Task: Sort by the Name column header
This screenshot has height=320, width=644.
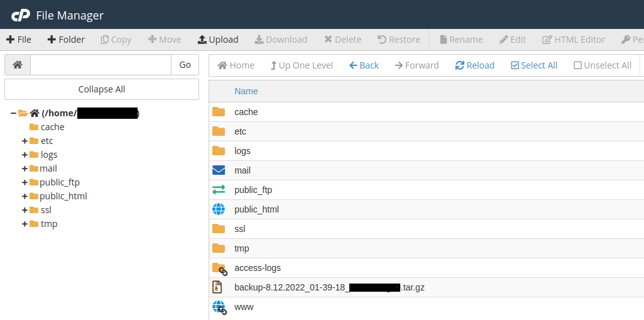Action: click(x=246, y=91)
